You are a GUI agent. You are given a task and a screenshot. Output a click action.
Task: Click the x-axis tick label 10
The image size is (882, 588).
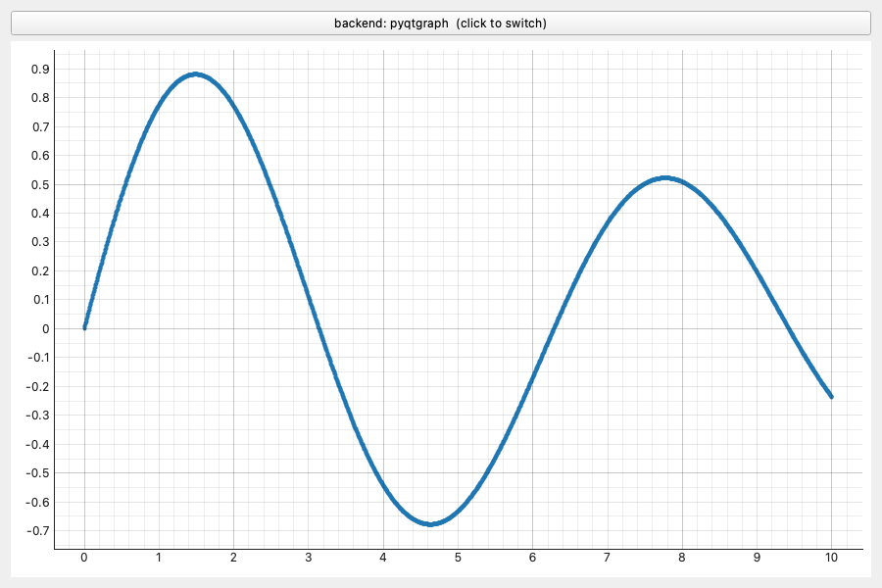click(x=831, y=558)
